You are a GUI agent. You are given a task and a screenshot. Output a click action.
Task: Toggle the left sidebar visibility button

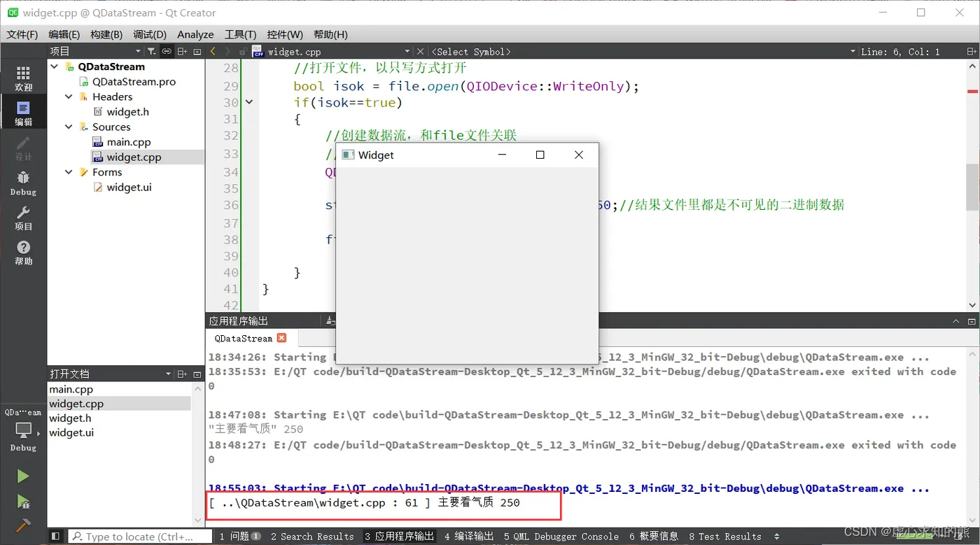tap(56, 537)
